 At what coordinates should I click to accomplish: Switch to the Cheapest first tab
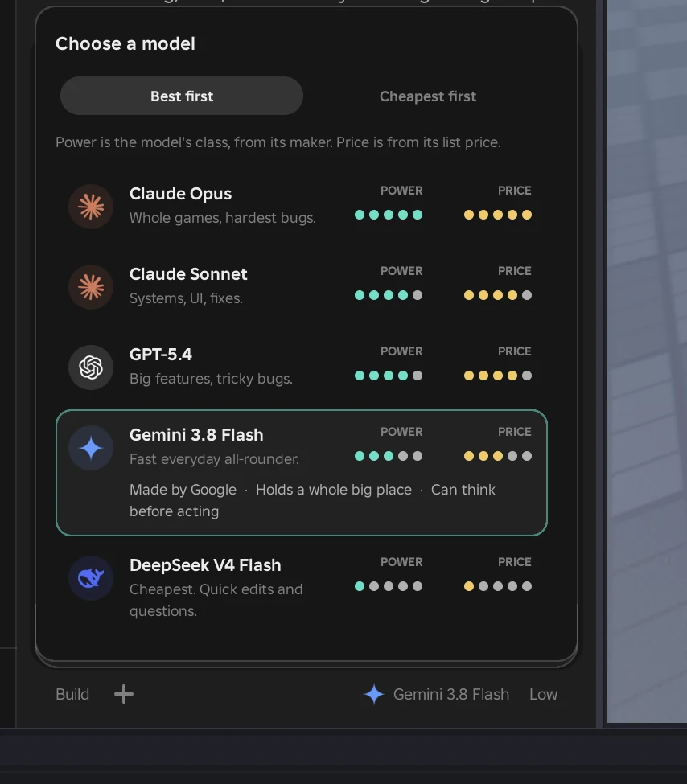click(x=428, y=96)
